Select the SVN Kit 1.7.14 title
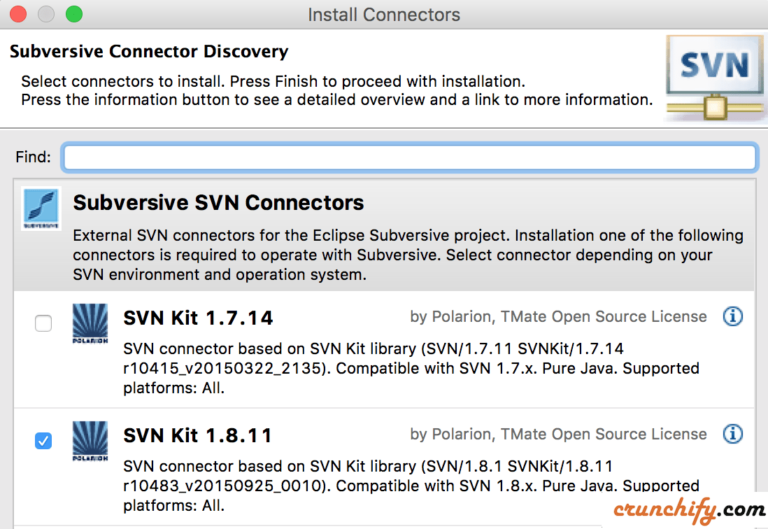Viewport: 768px width, 529px height. pyautogui.click(x=198, y=318)
